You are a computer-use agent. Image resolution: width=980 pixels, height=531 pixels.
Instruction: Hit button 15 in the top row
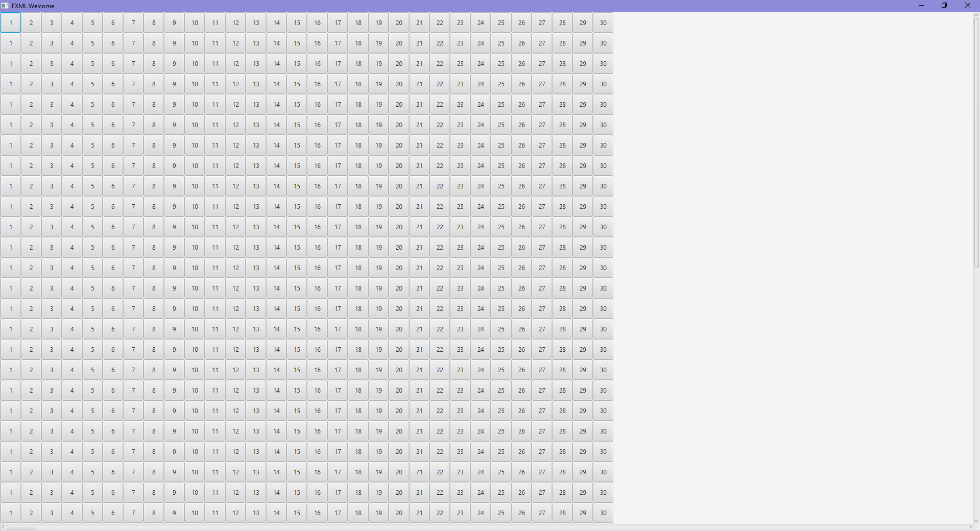(x=297, y=22)
